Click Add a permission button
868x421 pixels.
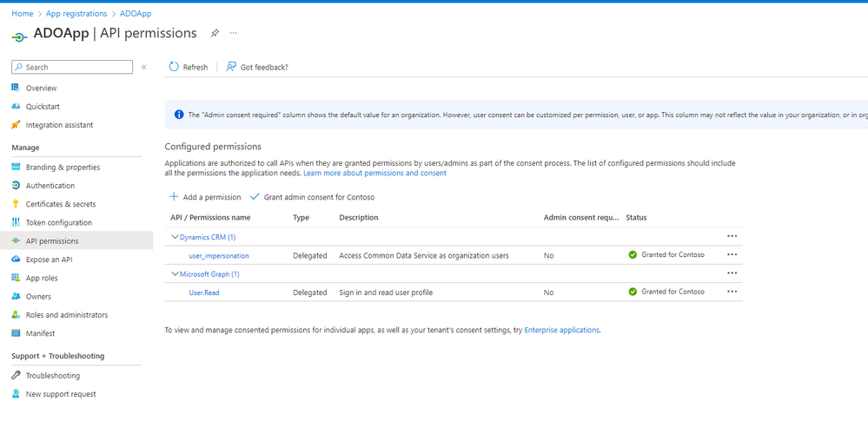pyautogui.click(x=205, y=197)
